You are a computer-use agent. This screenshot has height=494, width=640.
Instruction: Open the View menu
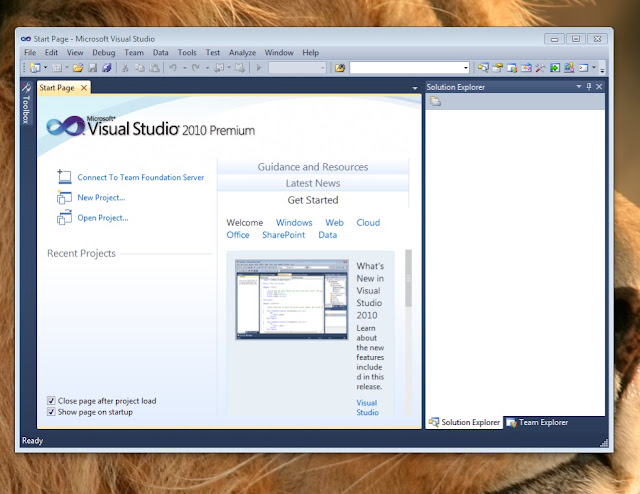tap(75, 53)
